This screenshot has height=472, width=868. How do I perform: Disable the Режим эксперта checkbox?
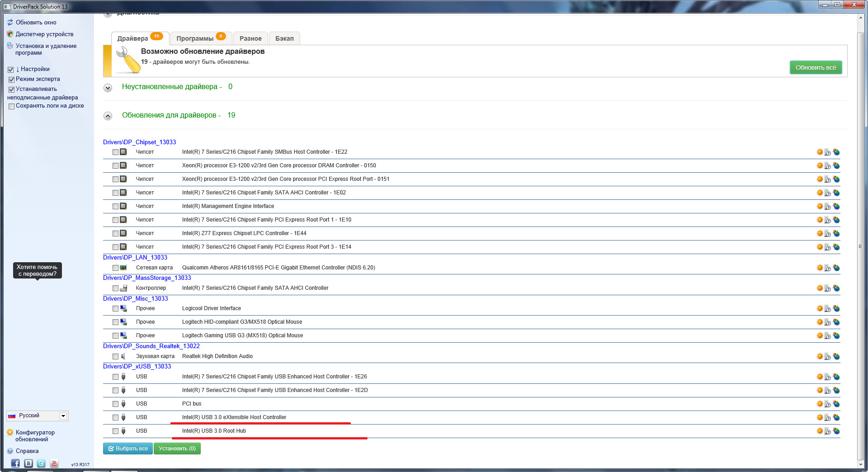[11, 80]
